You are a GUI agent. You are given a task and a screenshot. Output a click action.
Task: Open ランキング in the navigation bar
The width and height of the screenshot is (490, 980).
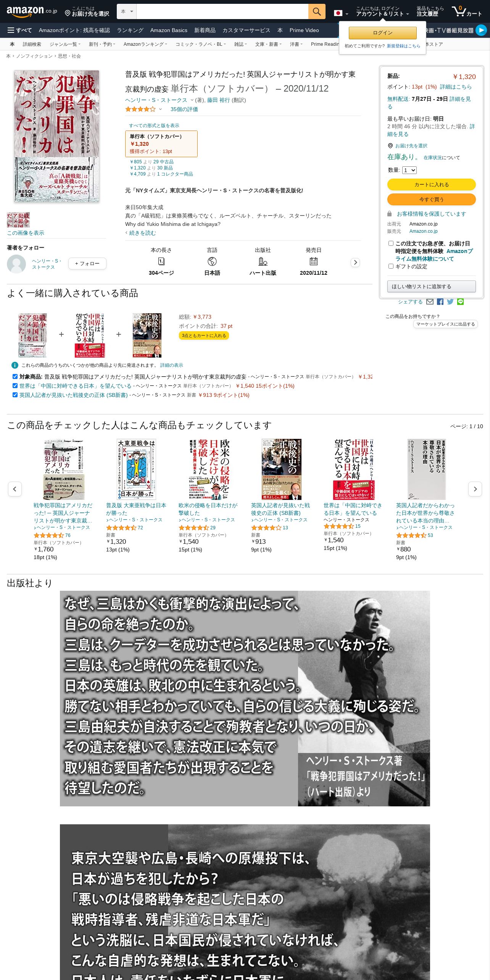tap(130, 30)
